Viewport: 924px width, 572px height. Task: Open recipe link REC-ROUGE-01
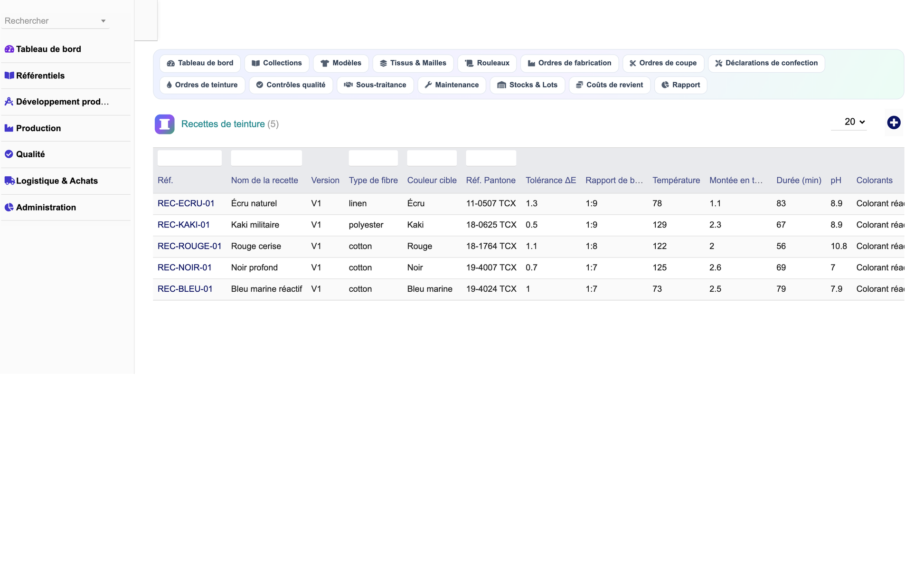pos(189,246)
